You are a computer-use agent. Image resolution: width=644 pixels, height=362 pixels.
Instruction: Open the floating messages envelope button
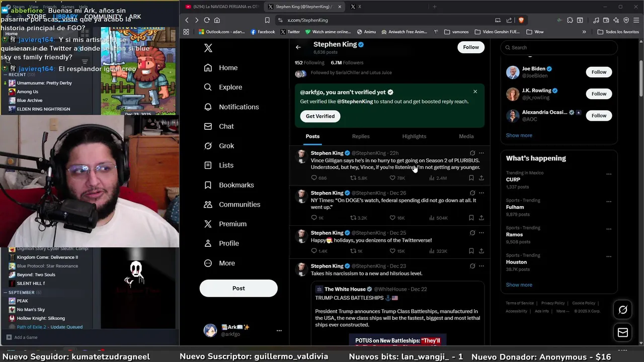tap(623, 333)
